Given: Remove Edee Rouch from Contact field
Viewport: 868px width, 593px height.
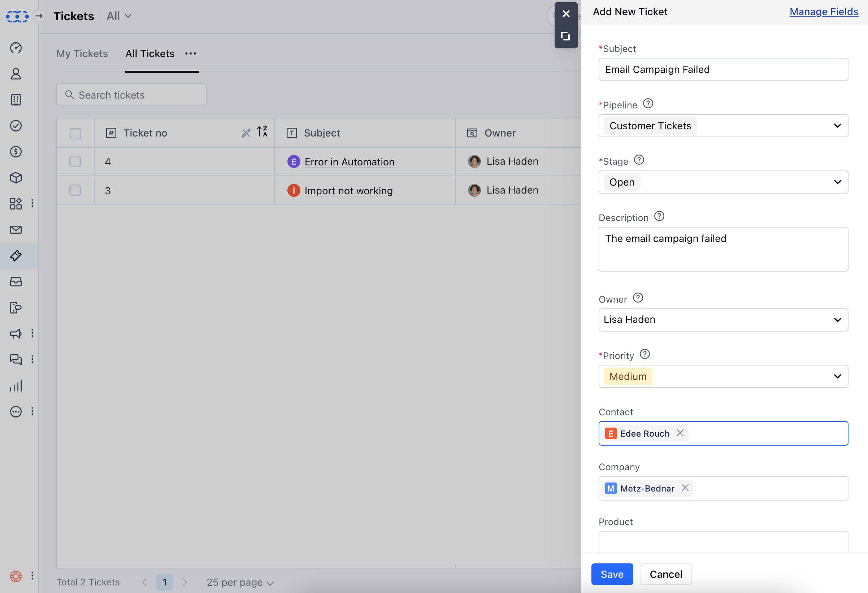Looking at the screenshot, I should [680, 433].
